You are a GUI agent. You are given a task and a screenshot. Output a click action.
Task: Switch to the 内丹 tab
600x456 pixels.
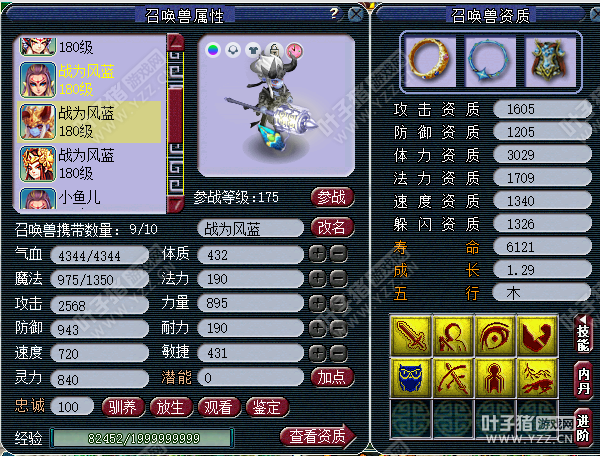point(583,381)
